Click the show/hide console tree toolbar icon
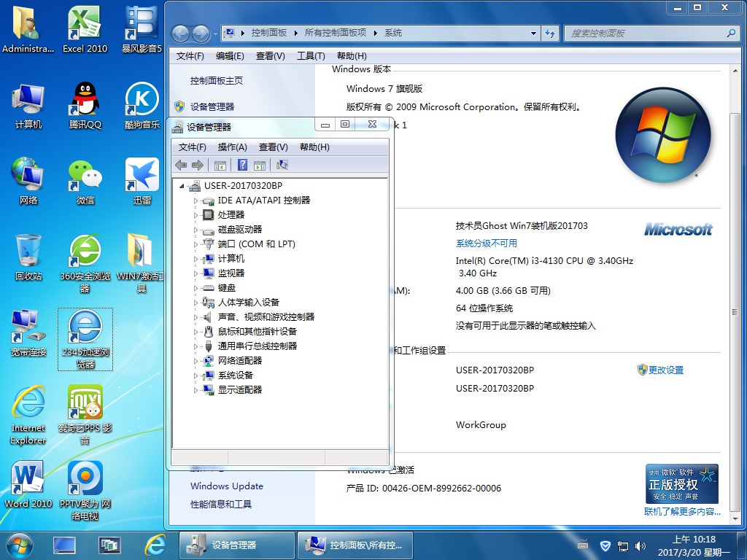The height and width of the screenshot is (560, 747). click(220, 166)
